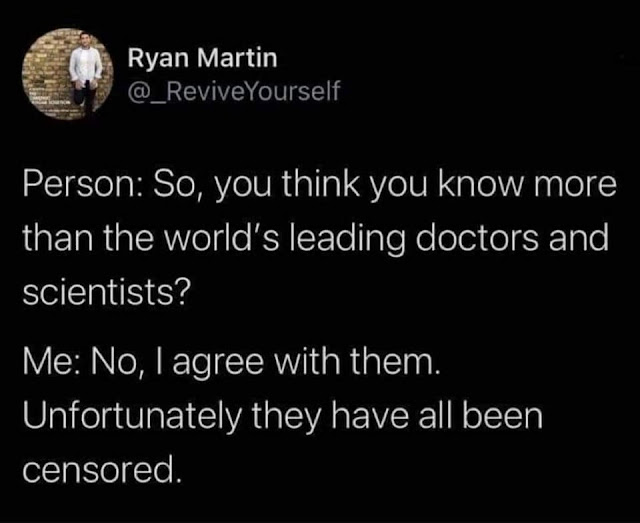Open the @_ReviveYourself handle

click(x=234, y=91)
